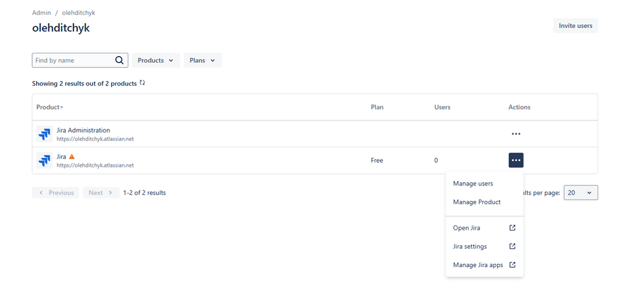
Task: Click the orange warning icon next to Jira
Action: pyautogui.click(x=72, y=156)
